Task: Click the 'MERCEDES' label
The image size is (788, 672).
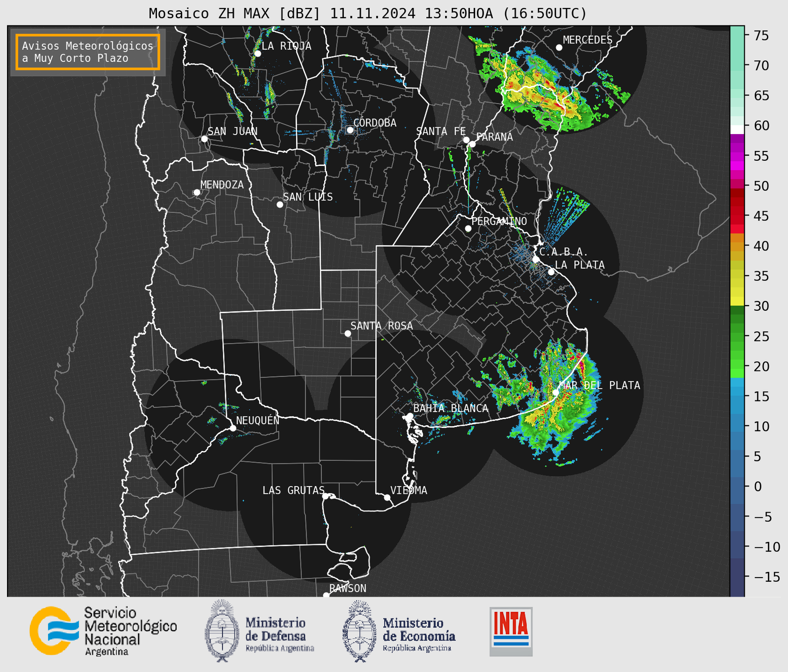Action: [588, 40]
